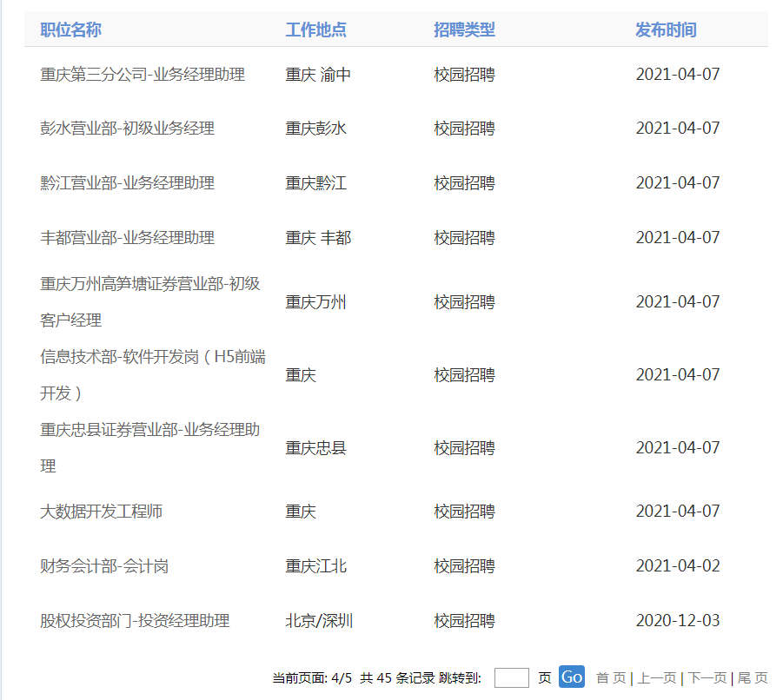This screenshot has height=700, width=783.
Task: Go to first page via 首页
Action: [610, 678]
